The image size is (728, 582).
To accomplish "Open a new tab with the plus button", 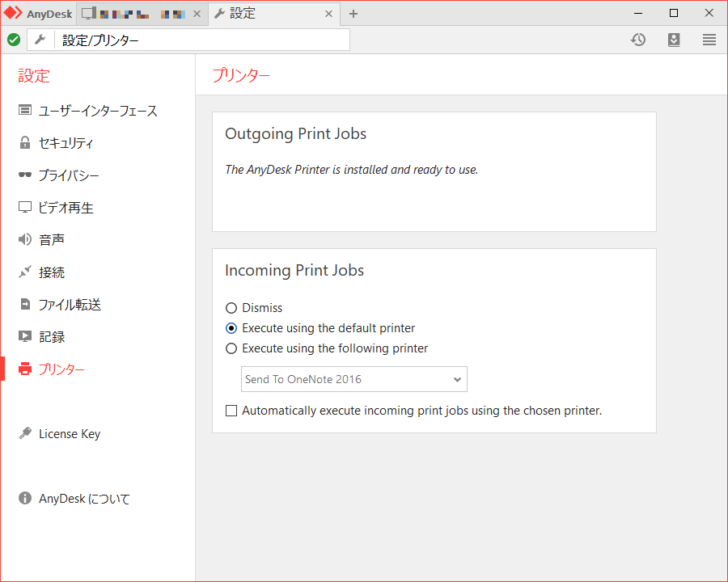I will point(353,14).
